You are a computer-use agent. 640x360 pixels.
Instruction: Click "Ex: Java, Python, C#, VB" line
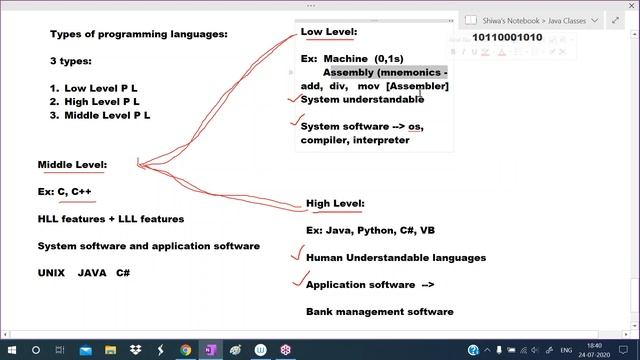(x=370, y=231)
